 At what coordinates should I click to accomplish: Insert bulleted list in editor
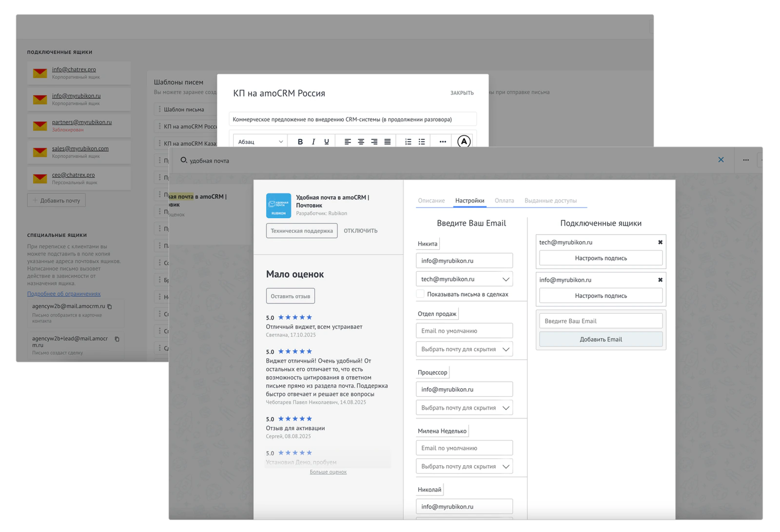point(422,142)
